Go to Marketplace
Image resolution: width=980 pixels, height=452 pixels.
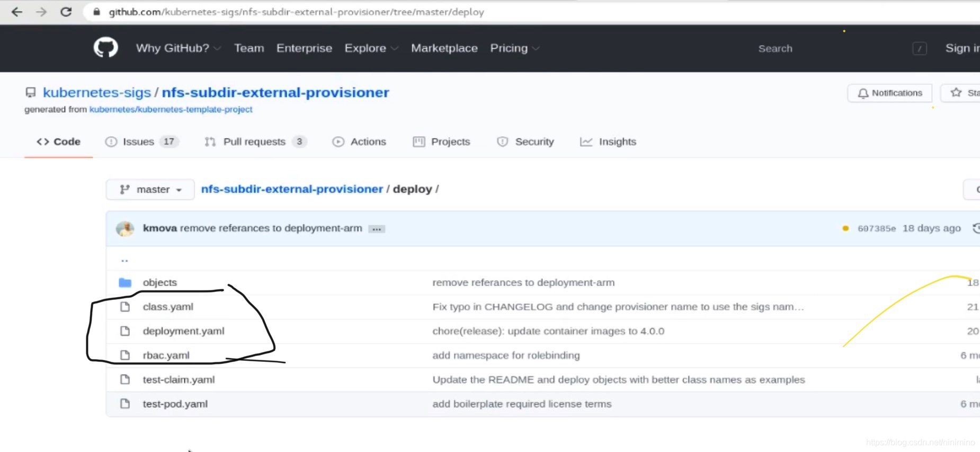tap(444, 48)
